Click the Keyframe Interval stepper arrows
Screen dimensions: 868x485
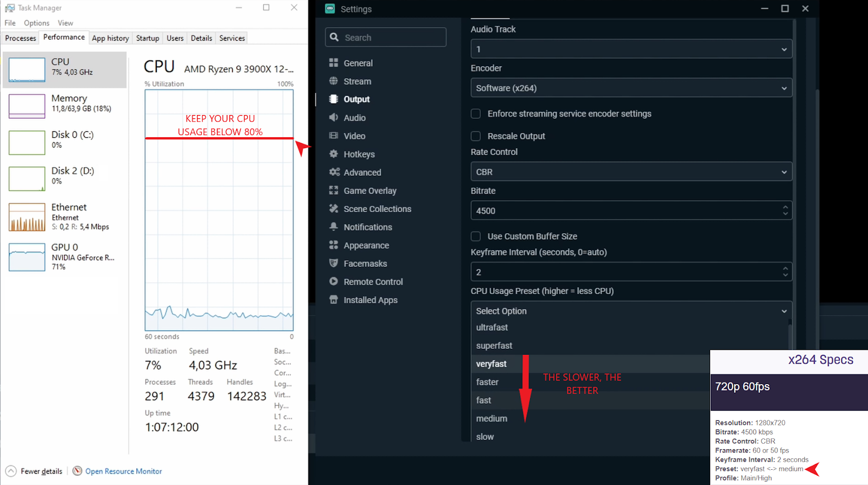click(x=785, y=272)
